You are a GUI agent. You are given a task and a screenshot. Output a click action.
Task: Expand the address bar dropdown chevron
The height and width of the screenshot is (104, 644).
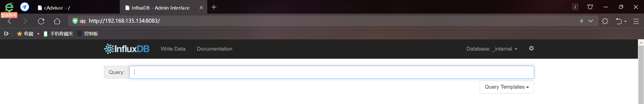(x=591, y=21)
